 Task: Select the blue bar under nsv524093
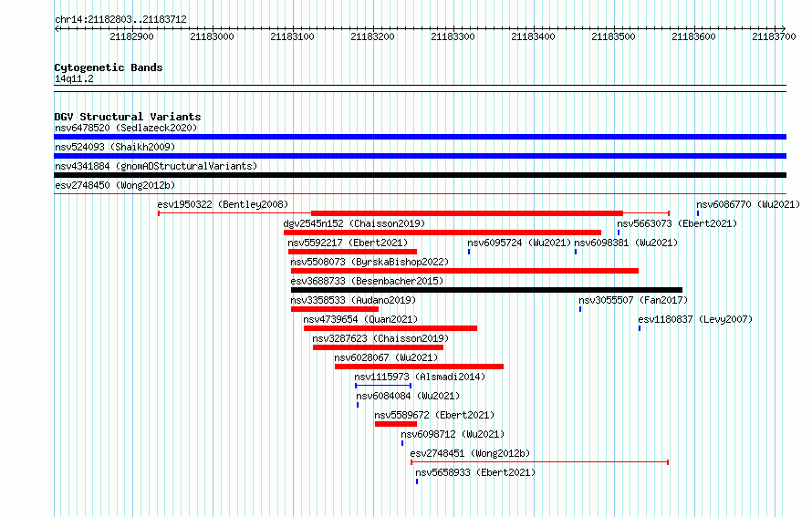420,156
